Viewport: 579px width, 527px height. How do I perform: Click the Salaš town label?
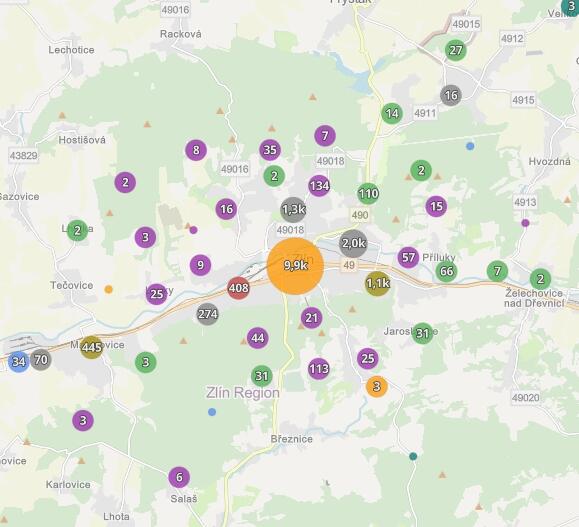(x=184, y=499)
